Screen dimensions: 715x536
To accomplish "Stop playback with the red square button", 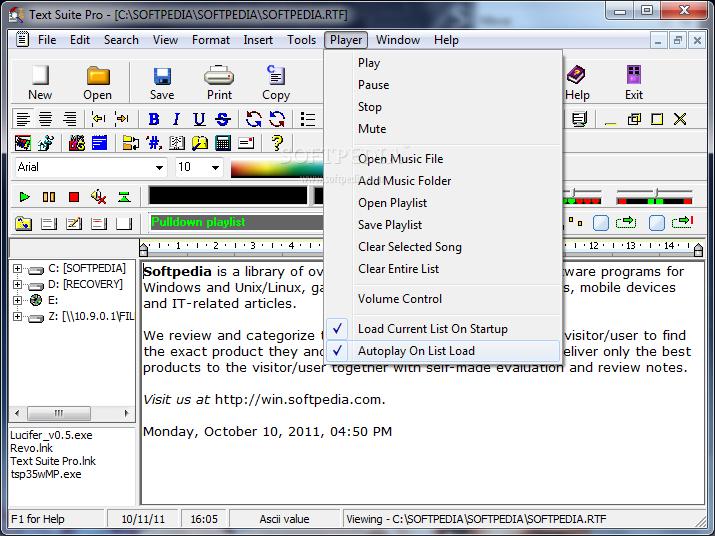I will pyautogui.click(x=74, y=197).
